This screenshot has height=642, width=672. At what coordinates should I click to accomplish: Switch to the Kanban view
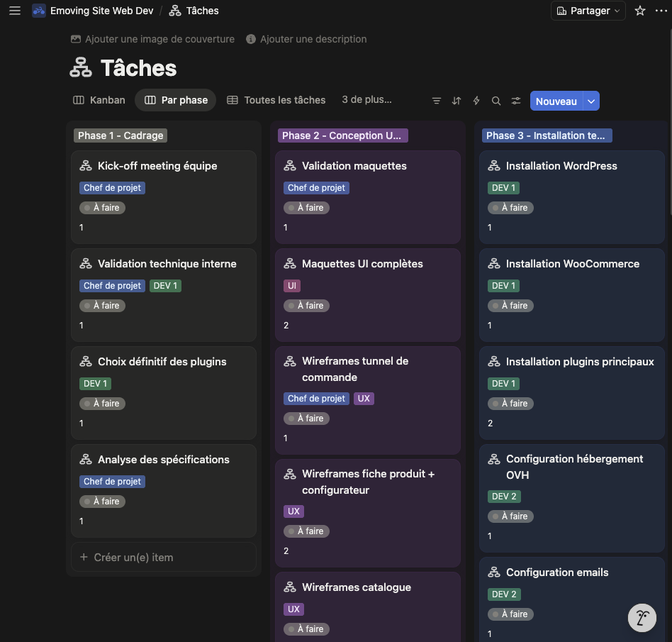(99, 99)
